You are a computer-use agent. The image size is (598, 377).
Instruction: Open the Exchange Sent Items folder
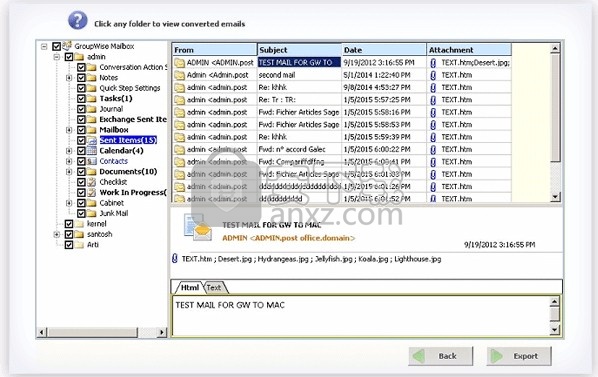tap(133, 119)
